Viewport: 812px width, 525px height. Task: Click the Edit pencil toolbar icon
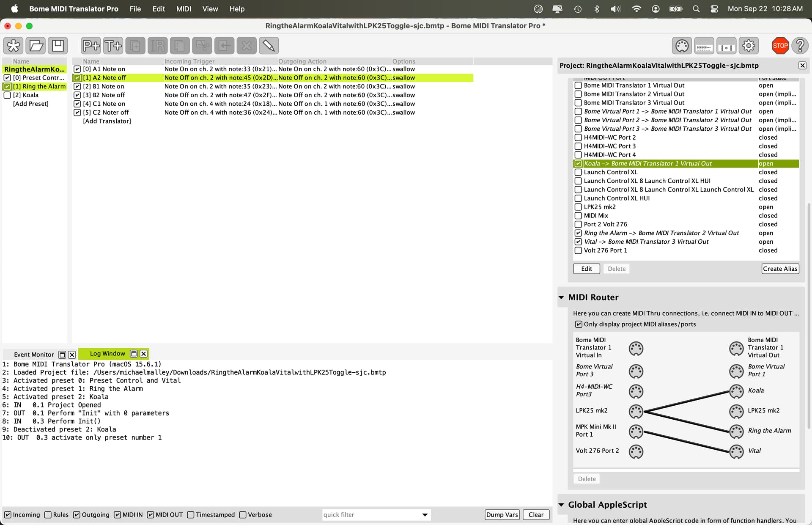click(x=269, y=46)
